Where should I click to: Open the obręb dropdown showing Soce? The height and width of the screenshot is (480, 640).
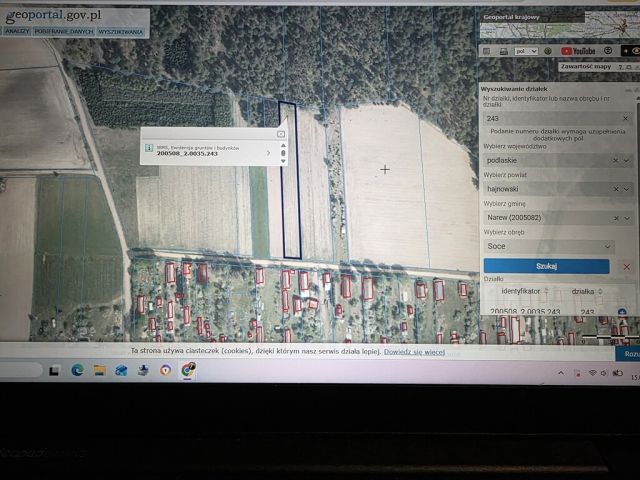coord(549,246)
